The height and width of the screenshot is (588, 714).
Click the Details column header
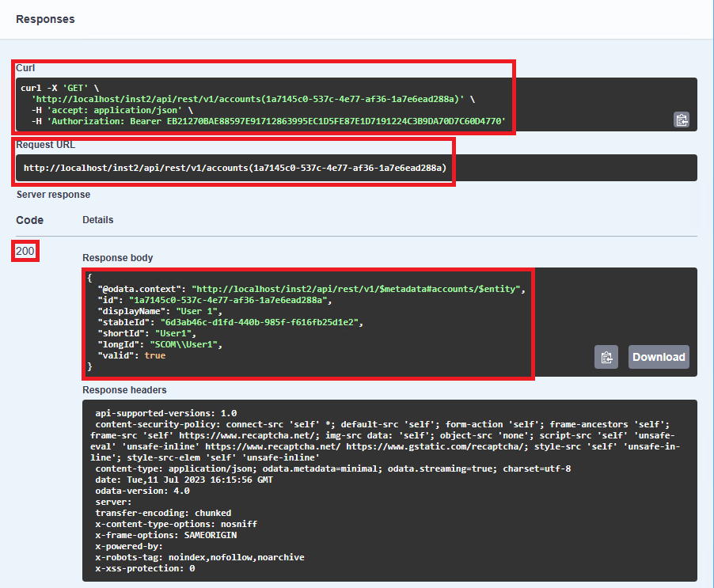[x=98, y=220]
